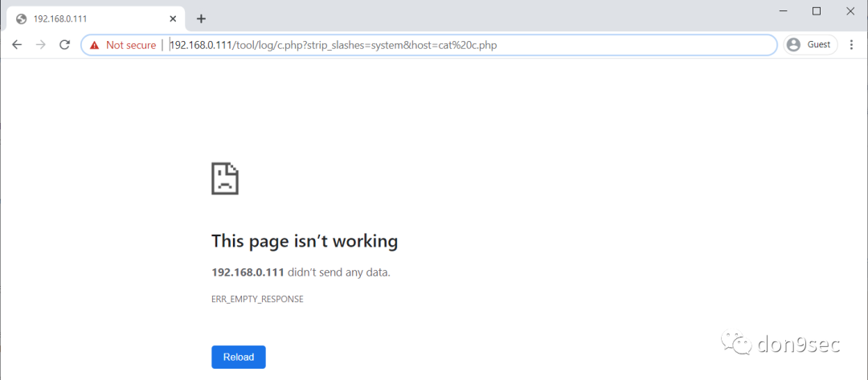Click the Guest label in the toolbar

point(819,45)
